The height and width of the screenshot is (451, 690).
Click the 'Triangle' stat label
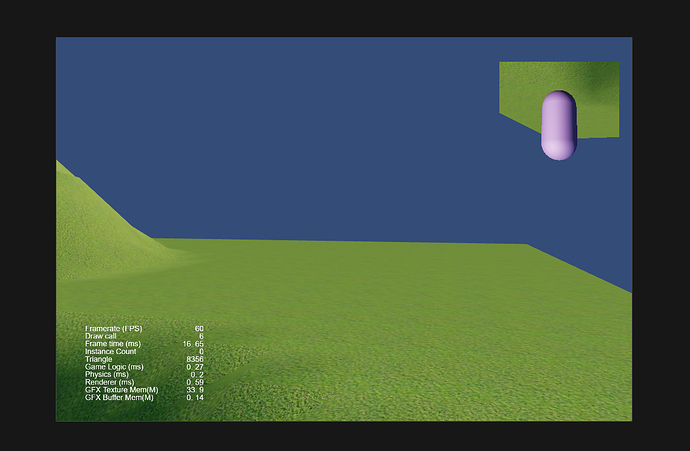99,359
